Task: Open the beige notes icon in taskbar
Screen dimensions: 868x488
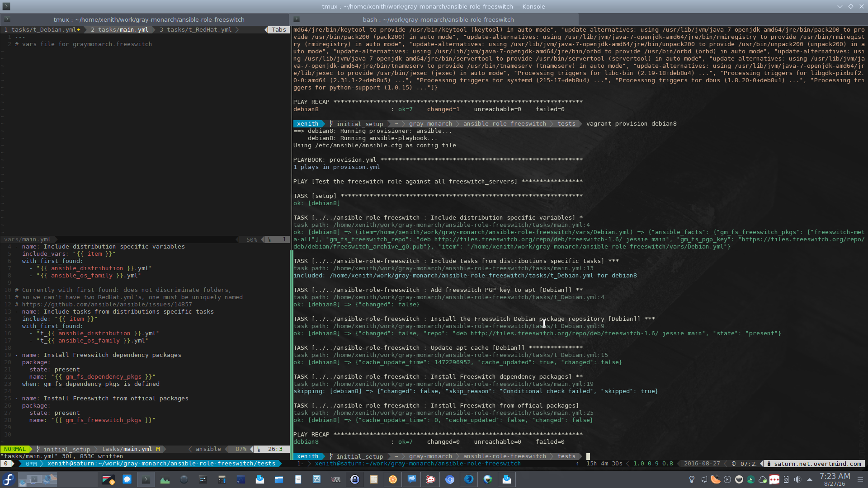Action: pyautogui.click(x=374, y=479)
